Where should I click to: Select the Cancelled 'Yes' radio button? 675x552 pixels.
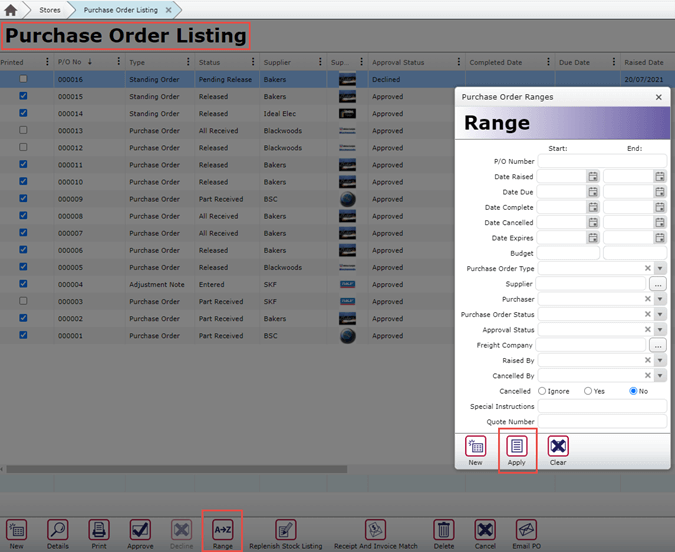[x=588, y=391]
